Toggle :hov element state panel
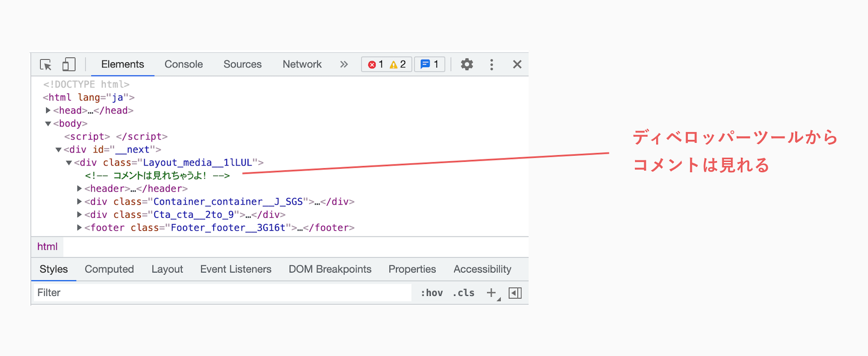The image size is (868, 356). [x=432, y=293]
